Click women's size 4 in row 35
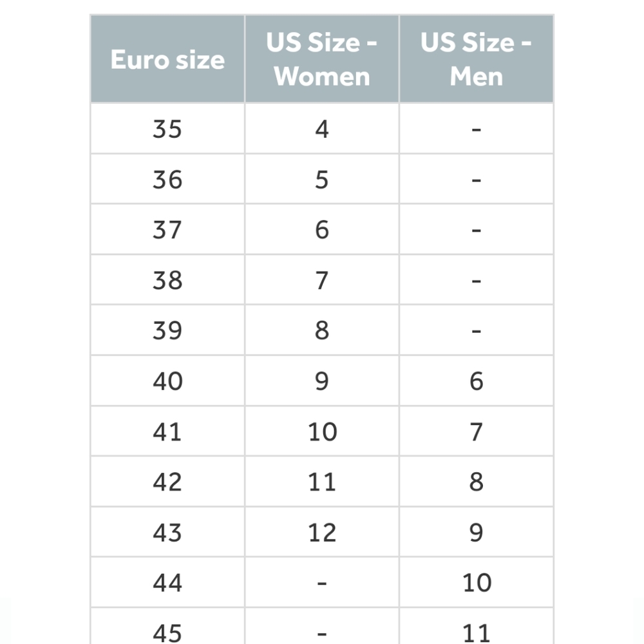644x644 pixels. point(322,129)
